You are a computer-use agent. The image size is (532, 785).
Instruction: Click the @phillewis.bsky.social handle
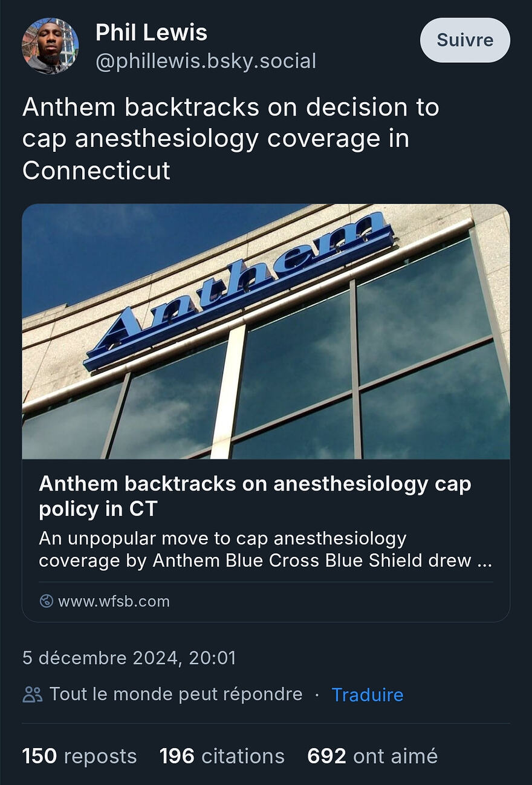click(206, 61)
